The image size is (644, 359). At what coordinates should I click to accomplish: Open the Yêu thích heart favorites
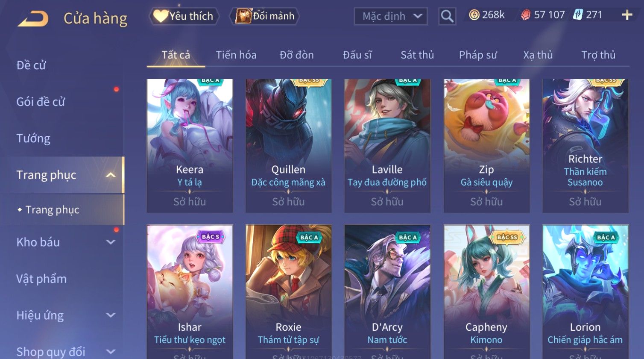pyautogui.click(x=184, y=16)
